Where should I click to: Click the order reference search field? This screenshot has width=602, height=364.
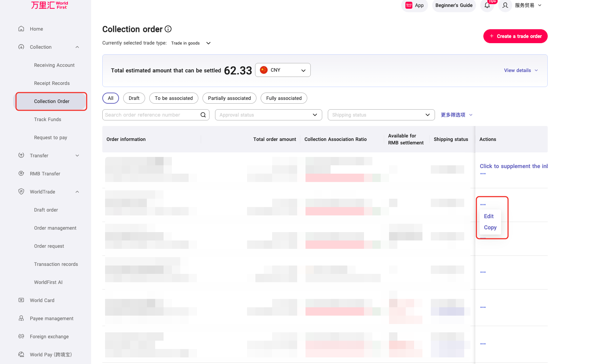[151, 115]
